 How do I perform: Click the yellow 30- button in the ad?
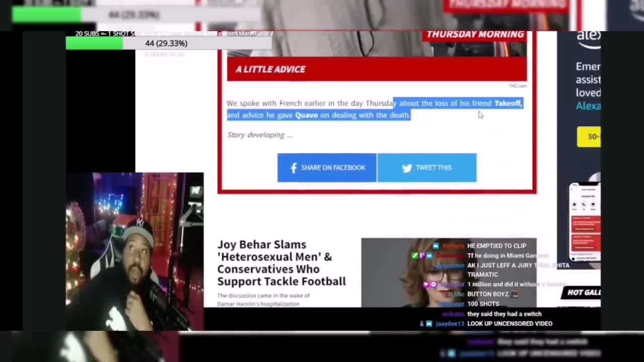click(589, 137)
